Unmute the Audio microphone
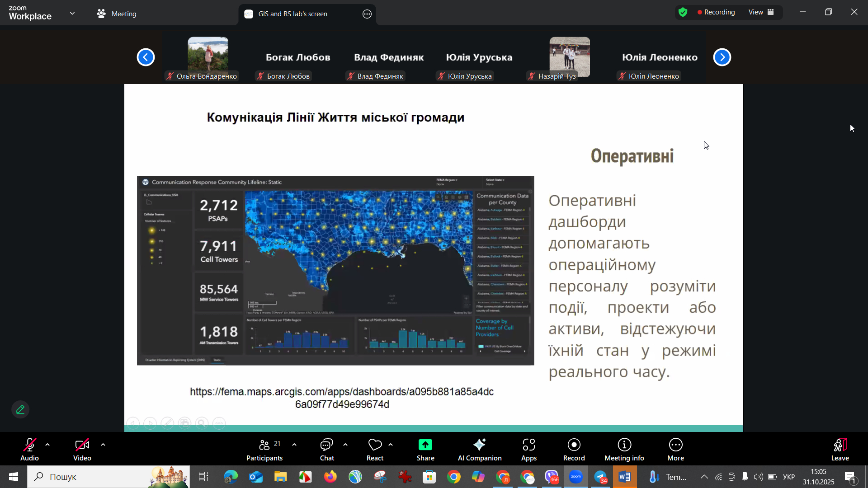Image resolution: width=868 pixels, height=488 pixels. pyautogui.click(x=29, y=449)
